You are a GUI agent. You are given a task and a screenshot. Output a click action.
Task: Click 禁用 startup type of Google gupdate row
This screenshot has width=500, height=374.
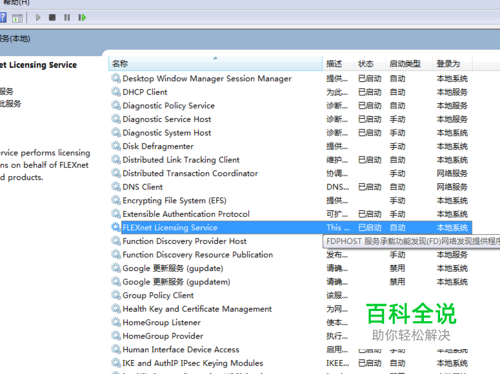point(397,268)
